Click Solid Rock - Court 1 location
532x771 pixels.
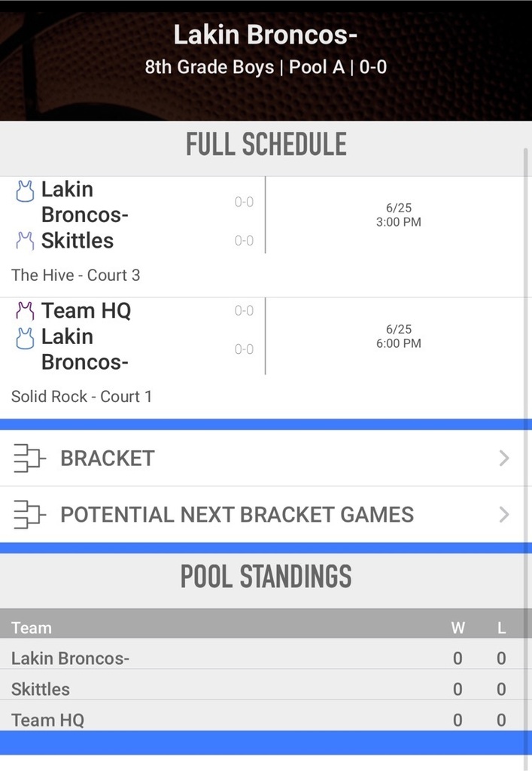(x=81, y=396)
